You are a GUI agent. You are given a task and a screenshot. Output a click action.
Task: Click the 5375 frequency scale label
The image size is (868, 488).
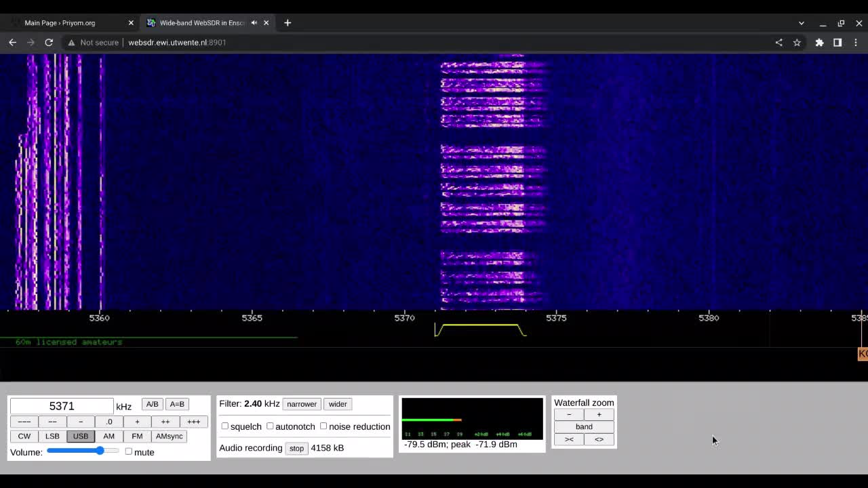(556, 318)
